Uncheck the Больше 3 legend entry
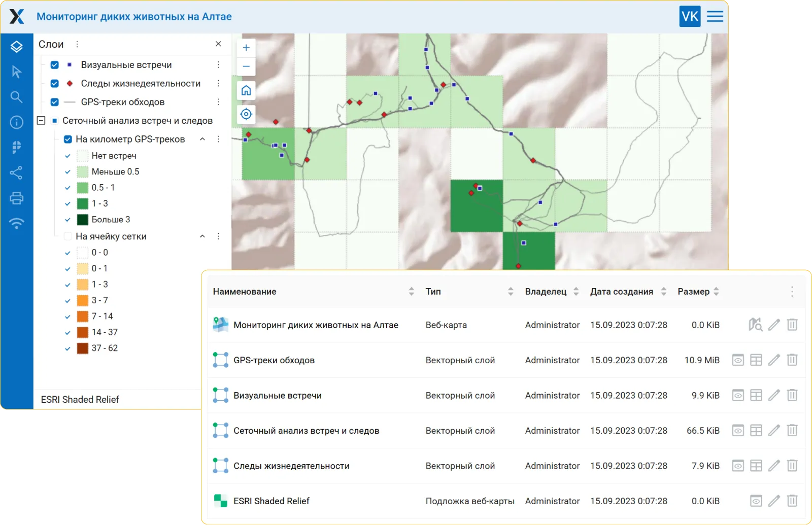The image size is (812, 525). (x=67, y=219)
